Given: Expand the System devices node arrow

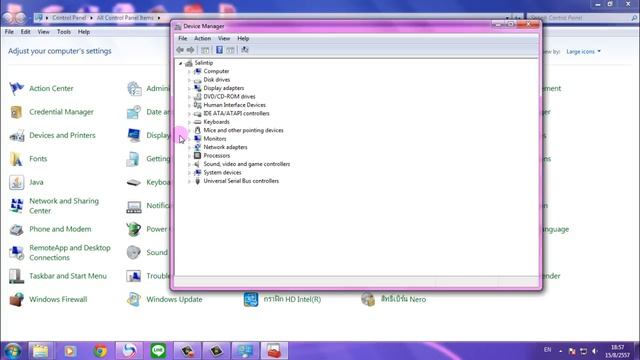Looking at the screenshot, I should click(x=189, y=173).
